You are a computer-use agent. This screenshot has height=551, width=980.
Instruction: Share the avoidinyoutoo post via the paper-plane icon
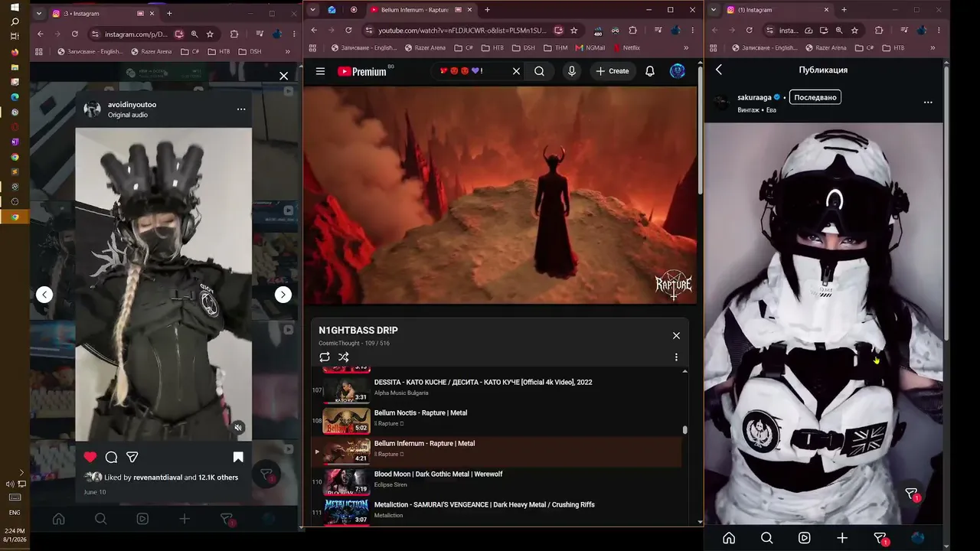pos(132,457)
